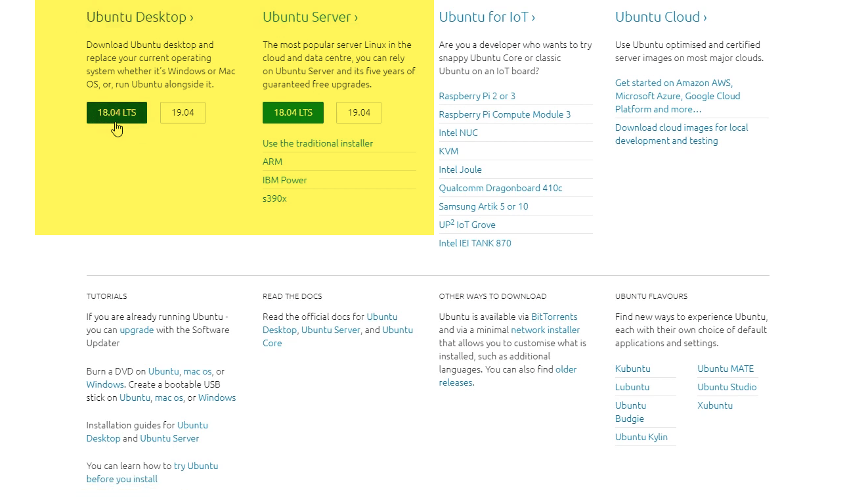Open the Kubuntu flavour link
Viewport: 868px width, 498px height.
tap(633, 369)
